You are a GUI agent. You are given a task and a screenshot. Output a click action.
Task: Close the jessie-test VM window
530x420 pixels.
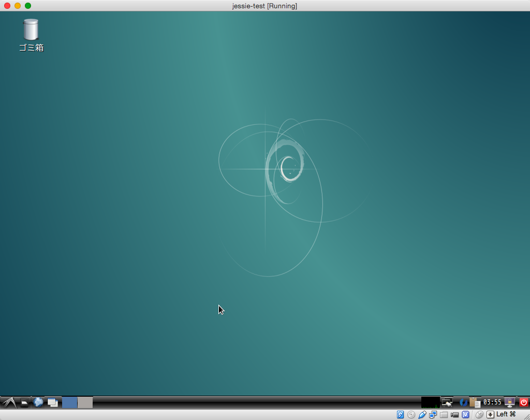point(7,6)
